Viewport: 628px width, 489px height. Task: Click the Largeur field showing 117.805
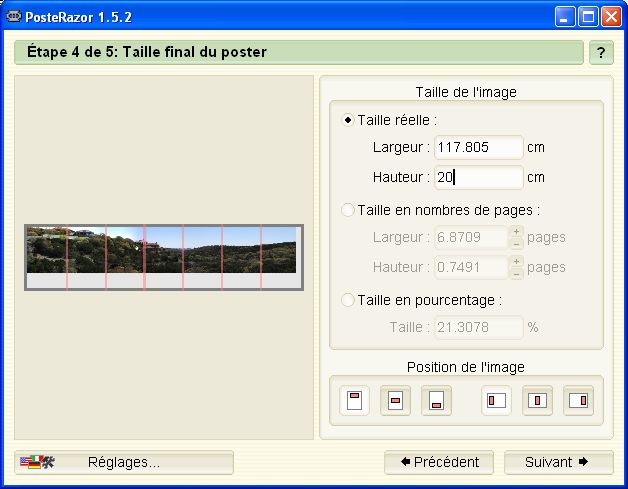479,147
